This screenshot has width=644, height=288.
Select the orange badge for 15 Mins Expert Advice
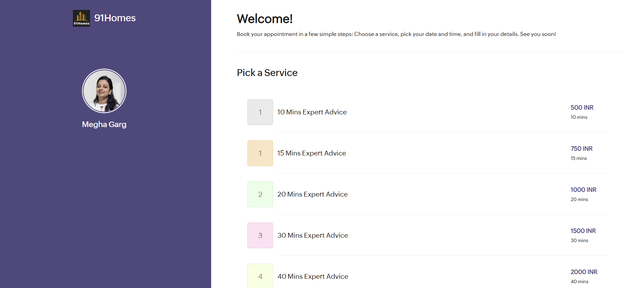coord(260,153)
